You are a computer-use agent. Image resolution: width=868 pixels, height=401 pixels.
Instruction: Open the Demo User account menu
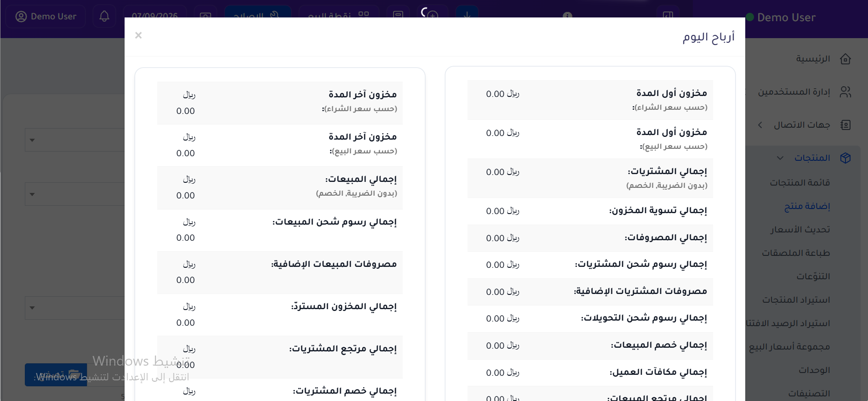46,17
